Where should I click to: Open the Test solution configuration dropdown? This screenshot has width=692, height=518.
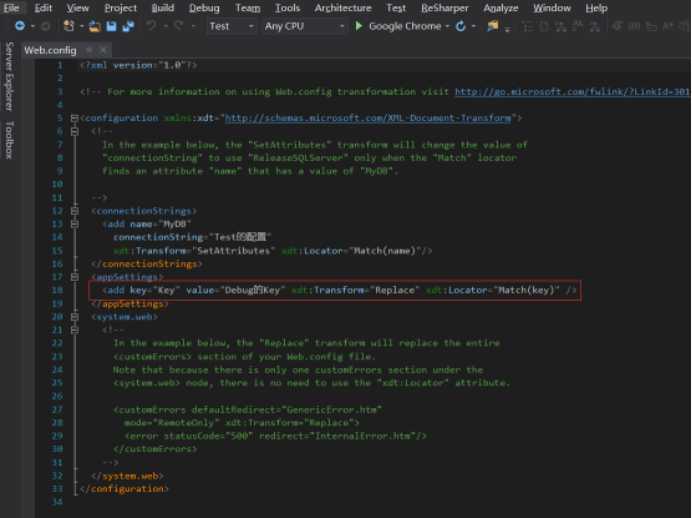coord(232,26)
